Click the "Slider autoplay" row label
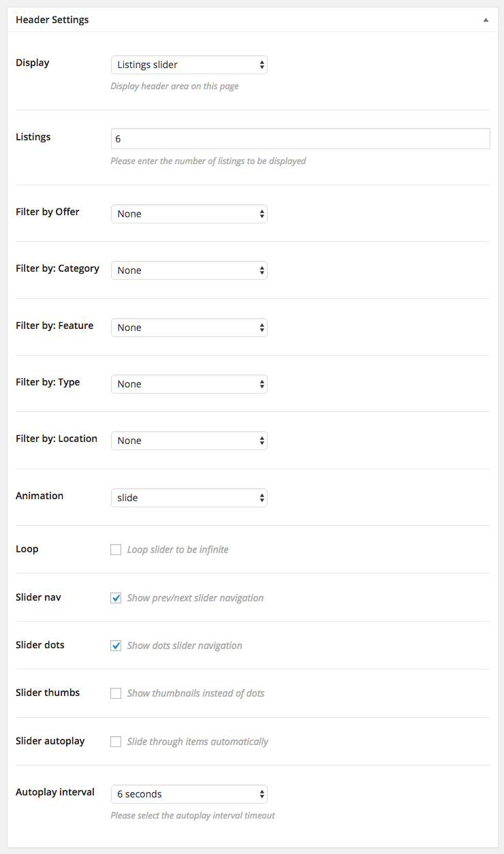Viewport: 504px width, 854px height. click(x=50, y=741)
